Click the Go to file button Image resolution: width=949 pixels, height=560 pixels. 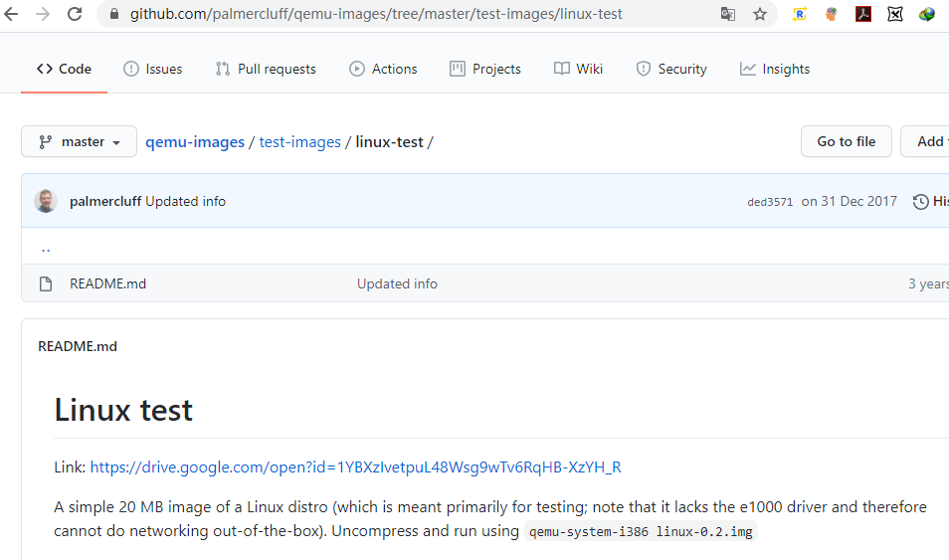pyautogui.click(x=847, y=141)
